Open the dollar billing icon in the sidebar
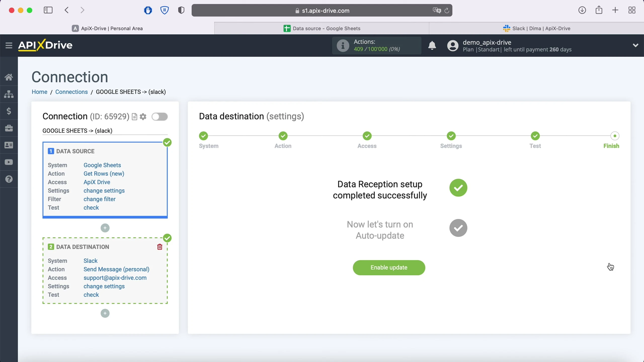Viewport: 644px width, 362px height. tap(9, 111)
